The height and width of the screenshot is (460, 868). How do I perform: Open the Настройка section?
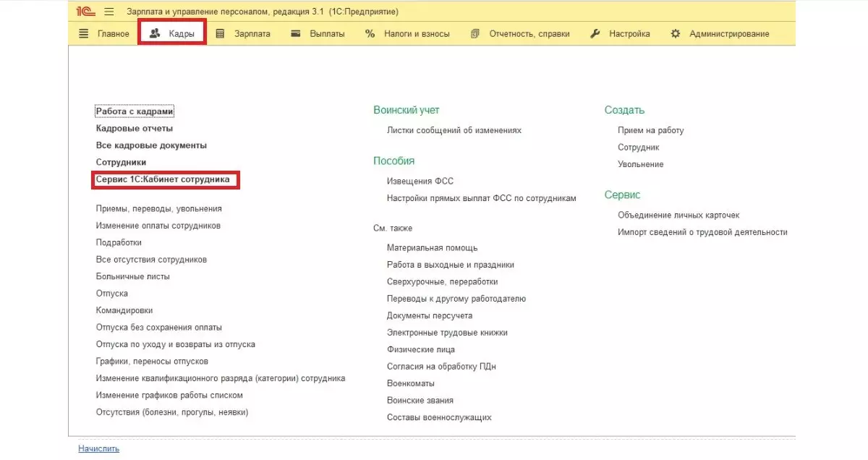pyautogui.click(x=620, y=33)
